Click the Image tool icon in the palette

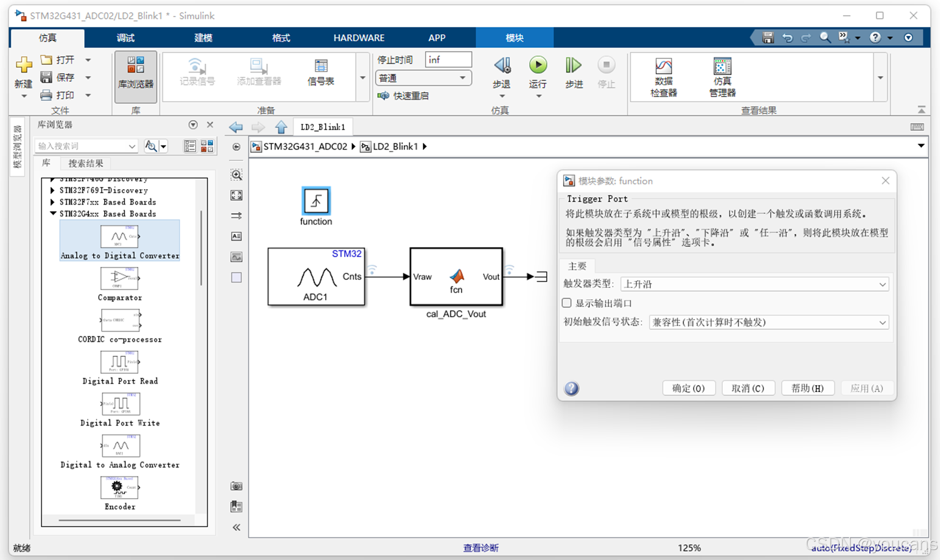[236, 257]
